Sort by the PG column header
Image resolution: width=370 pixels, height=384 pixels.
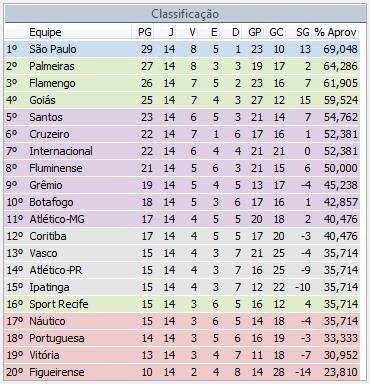(x=145, y=32)
